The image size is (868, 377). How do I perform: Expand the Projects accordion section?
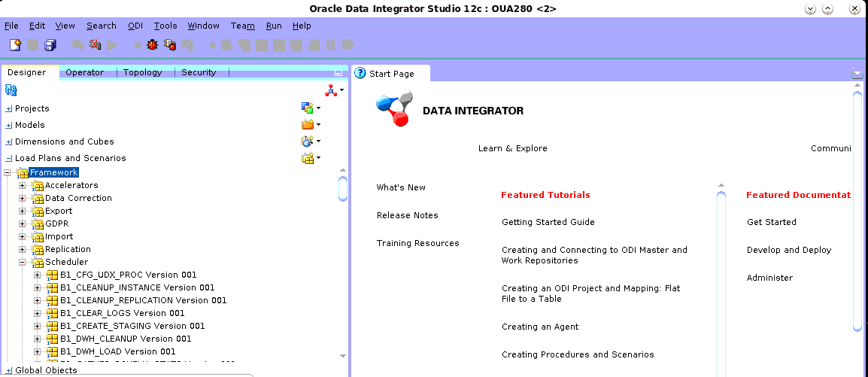[9, 109]
